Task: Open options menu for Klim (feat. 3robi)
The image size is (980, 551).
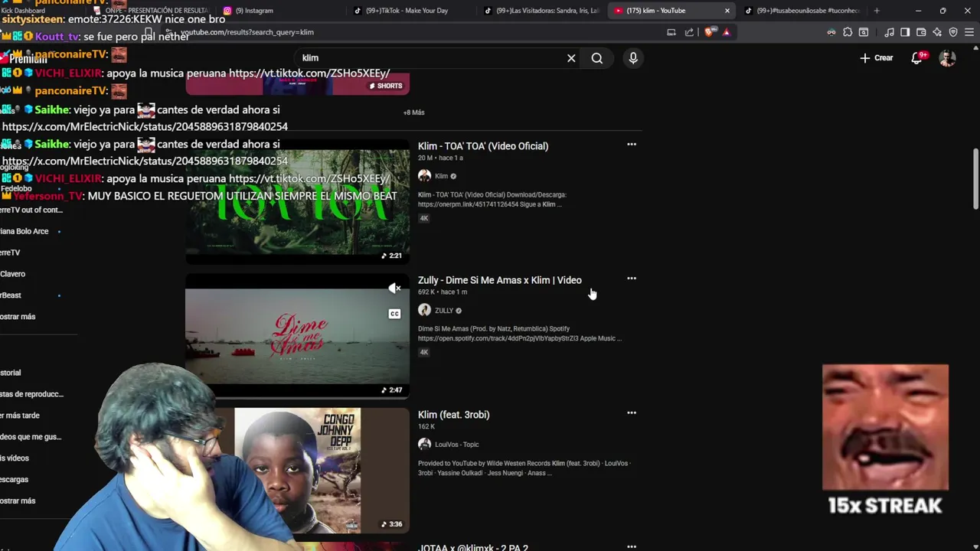Action: coord(632,413)
